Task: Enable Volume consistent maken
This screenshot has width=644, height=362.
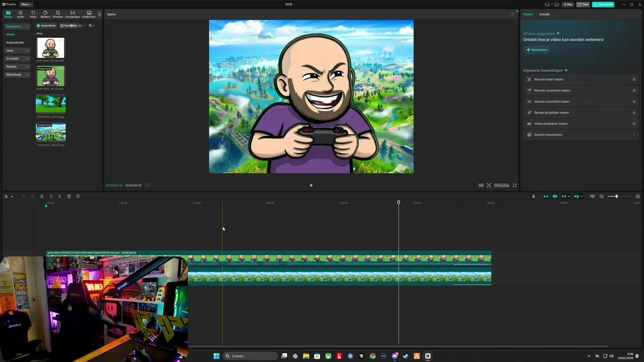Action: (634, 102)
